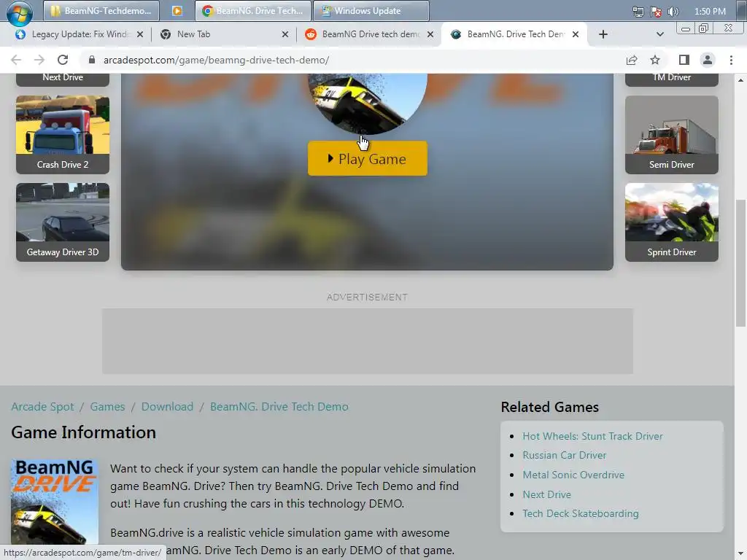
Task: Click the scrollbar down arrow
Action: tap(740, 554)
